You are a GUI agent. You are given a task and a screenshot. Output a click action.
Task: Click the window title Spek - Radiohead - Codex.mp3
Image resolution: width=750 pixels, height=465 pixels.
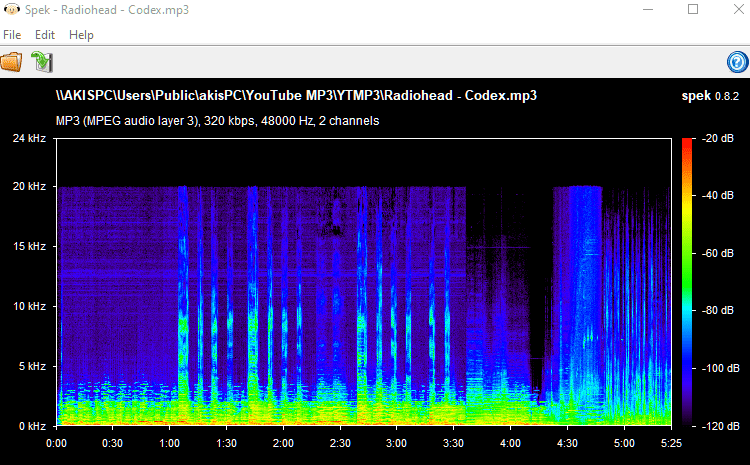(x=107, y=10)
